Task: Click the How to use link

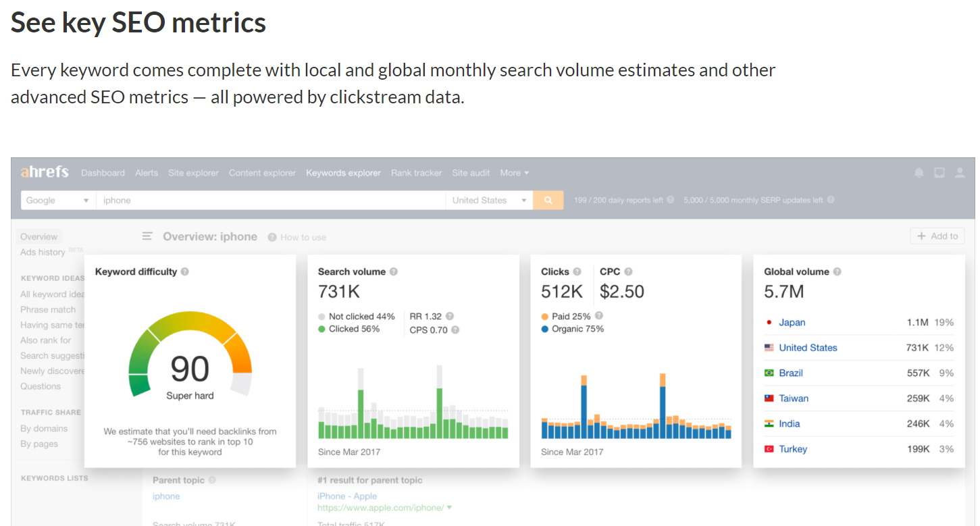Action: click(303, 237)
